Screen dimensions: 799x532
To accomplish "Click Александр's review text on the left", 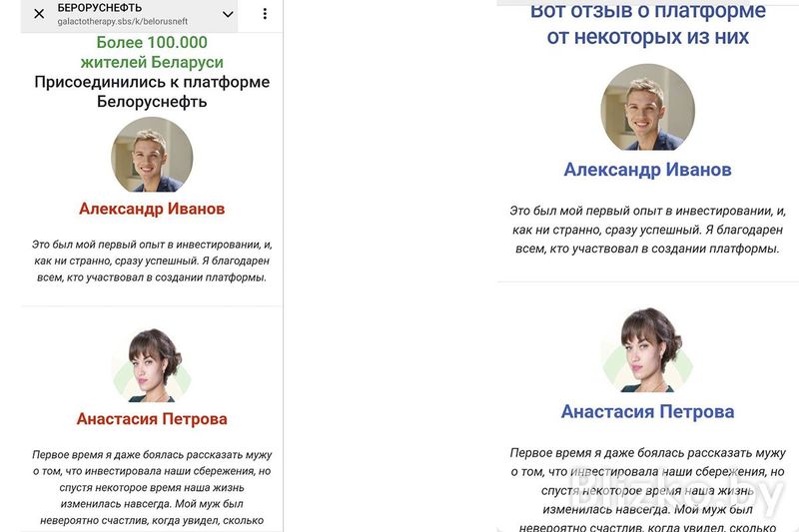I will (152, 261).
